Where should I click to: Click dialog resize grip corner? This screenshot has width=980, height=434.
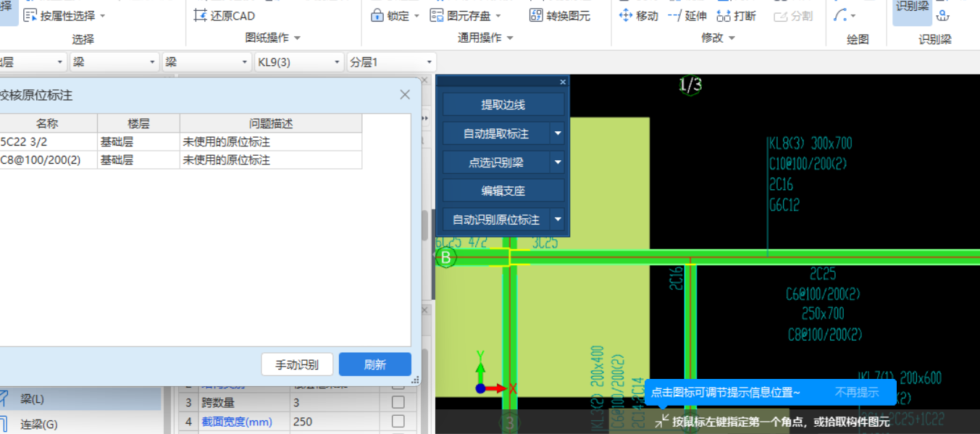416,380
